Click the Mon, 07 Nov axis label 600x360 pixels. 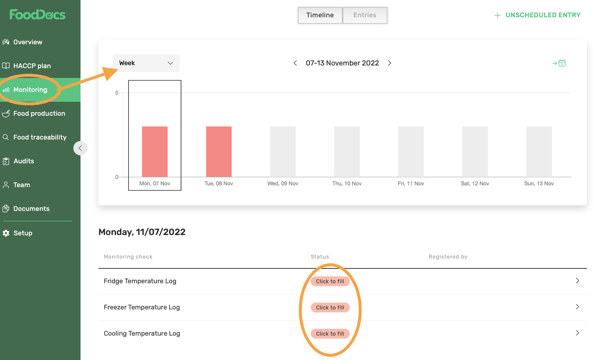155,184
